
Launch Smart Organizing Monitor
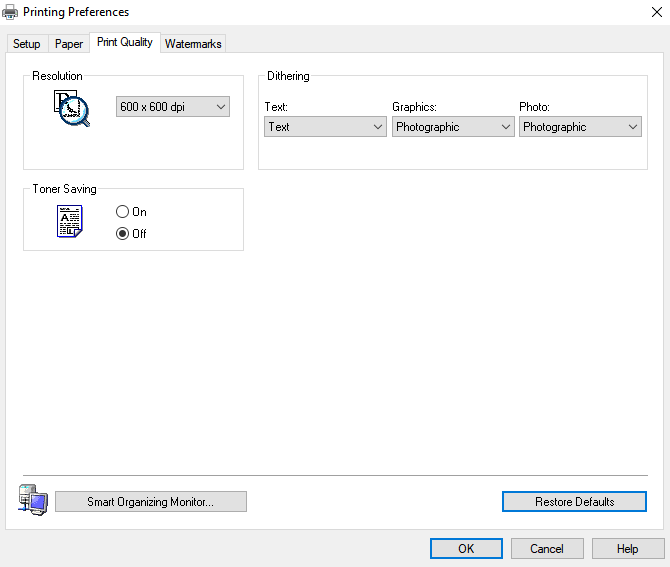pos(150,502)
